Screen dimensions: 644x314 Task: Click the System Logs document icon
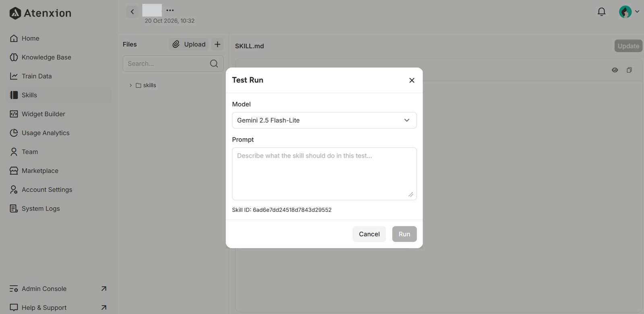click(x=14, y=208)
